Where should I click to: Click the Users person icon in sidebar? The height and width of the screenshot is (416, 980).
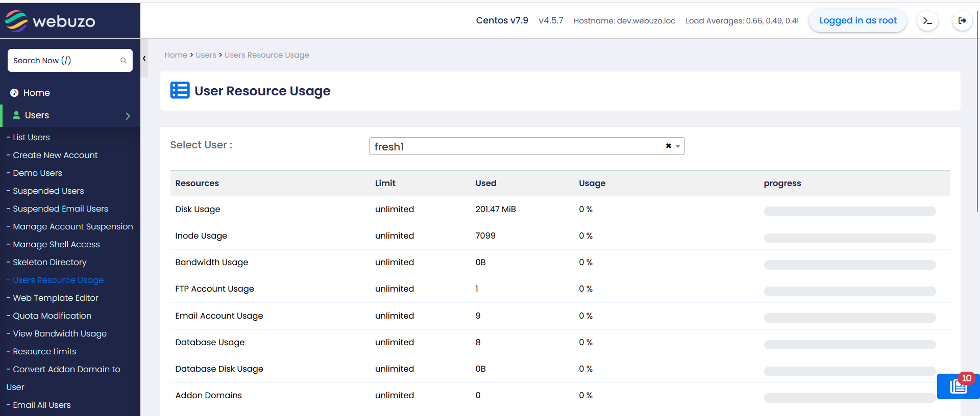click(x=16, y=115)
